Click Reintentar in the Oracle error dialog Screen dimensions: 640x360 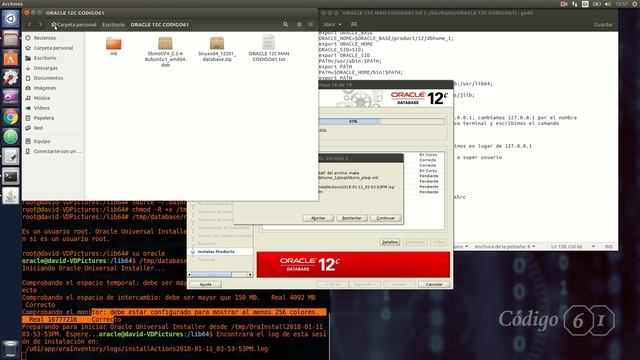[x=352, y=218]
